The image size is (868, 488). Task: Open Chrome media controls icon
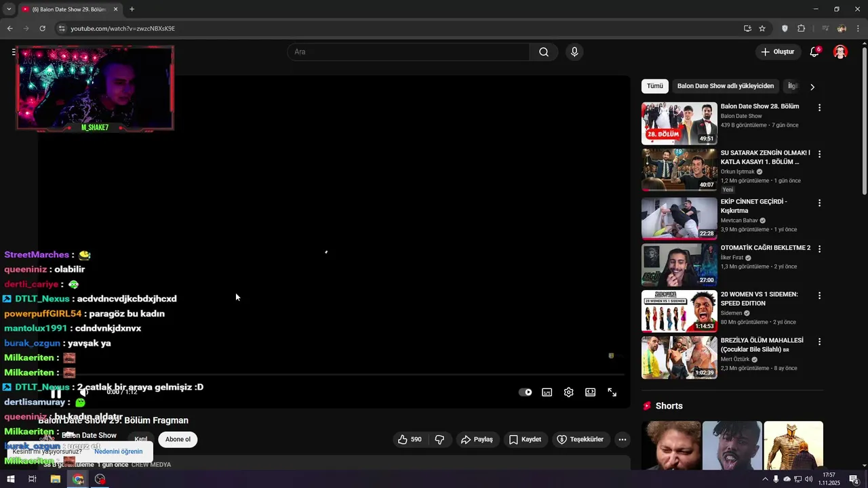point(825,28)
